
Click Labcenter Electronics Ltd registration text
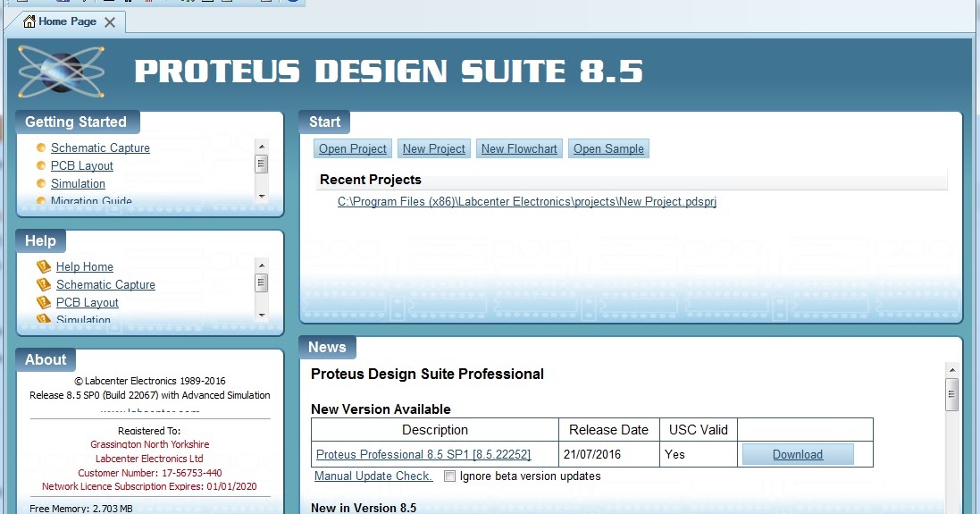point(149,459)
